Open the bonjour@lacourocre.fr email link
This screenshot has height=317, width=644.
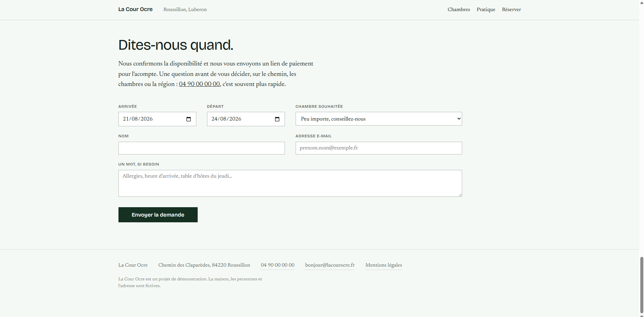(x=330, y=265)
